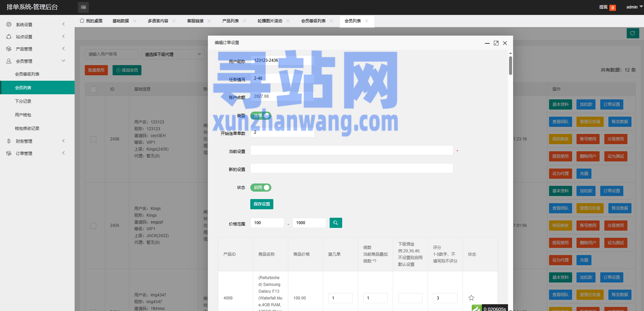Click 账变数据 for member 2435
This screenshot has height=311, width=644.
pos(620,208)
